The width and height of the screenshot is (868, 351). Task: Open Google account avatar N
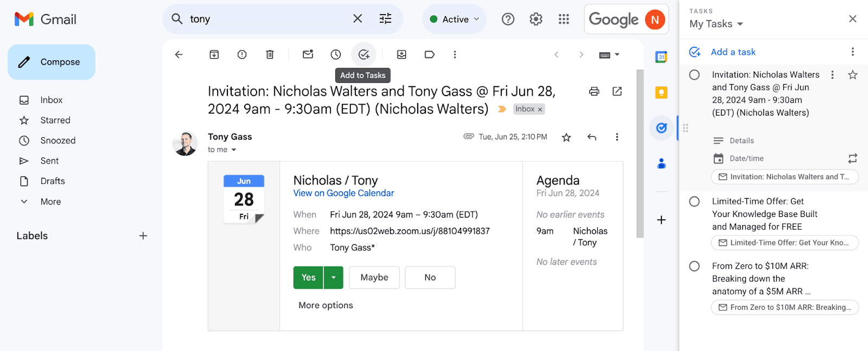pyautogui.click(x=655, y=20)
